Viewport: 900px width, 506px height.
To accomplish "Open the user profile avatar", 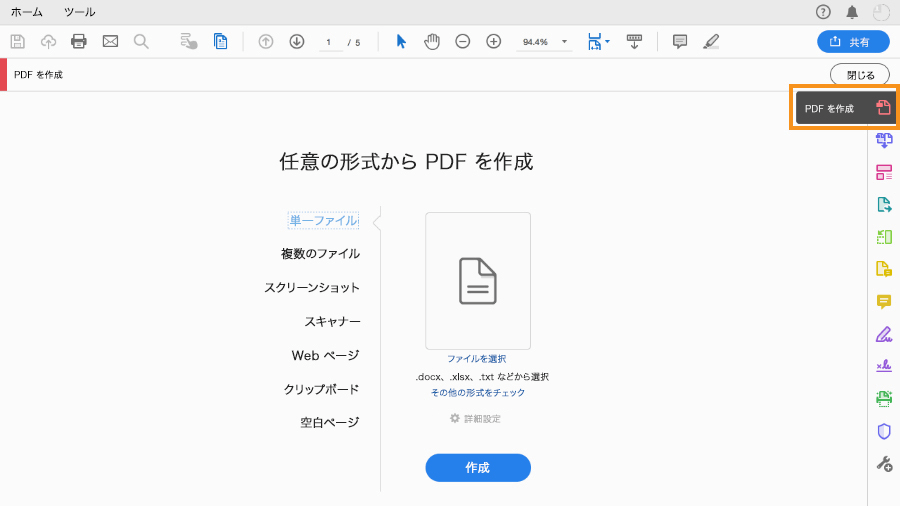I will point(880,12).
